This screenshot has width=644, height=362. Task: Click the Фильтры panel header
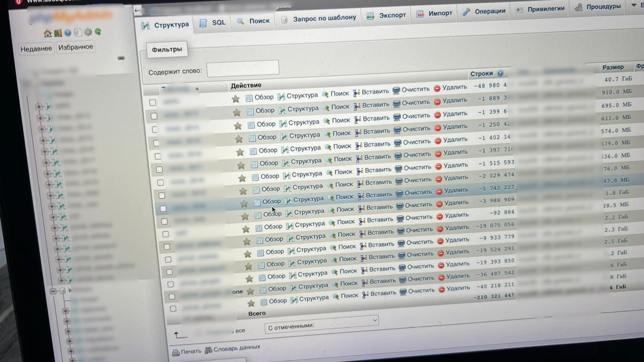pos(167,50)
